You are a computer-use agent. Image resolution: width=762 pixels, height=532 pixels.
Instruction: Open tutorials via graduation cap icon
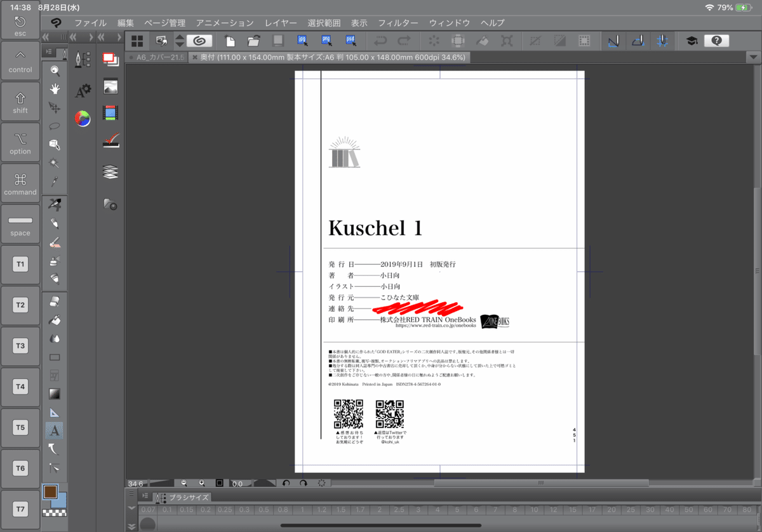point(691,41)
